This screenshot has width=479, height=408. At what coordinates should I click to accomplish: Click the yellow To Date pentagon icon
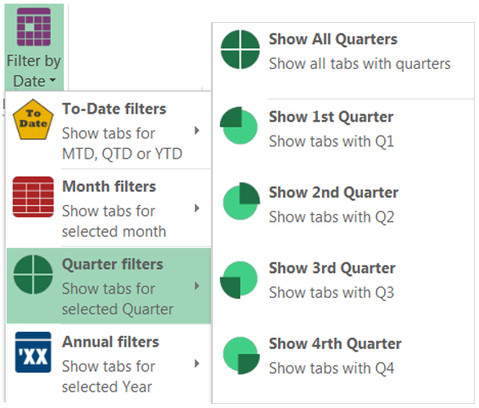(x=33, y=120)
